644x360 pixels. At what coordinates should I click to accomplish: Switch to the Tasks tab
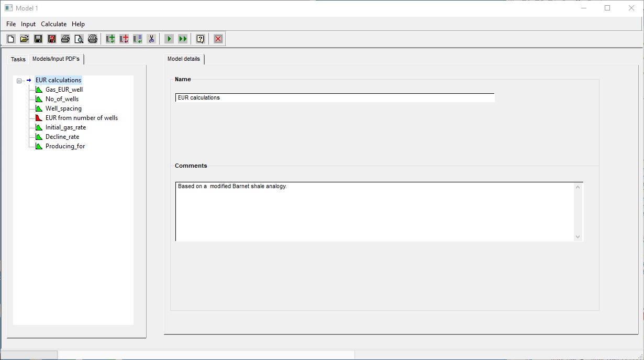pos(18,59)
